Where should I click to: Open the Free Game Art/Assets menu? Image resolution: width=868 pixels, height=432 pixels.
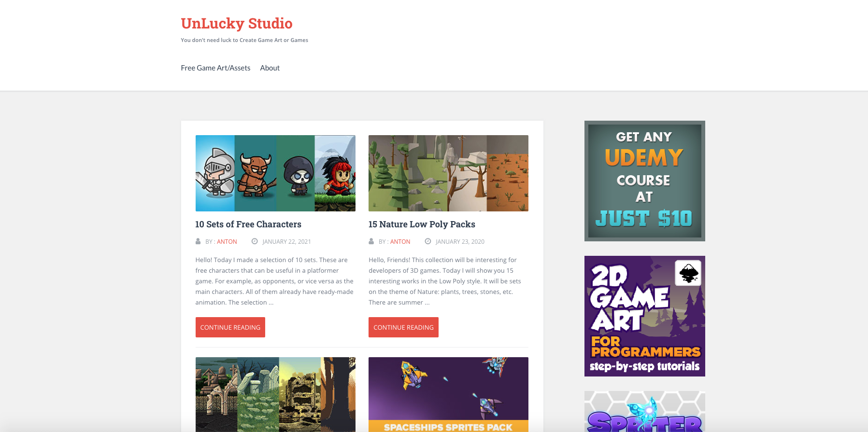pos(215,68)
